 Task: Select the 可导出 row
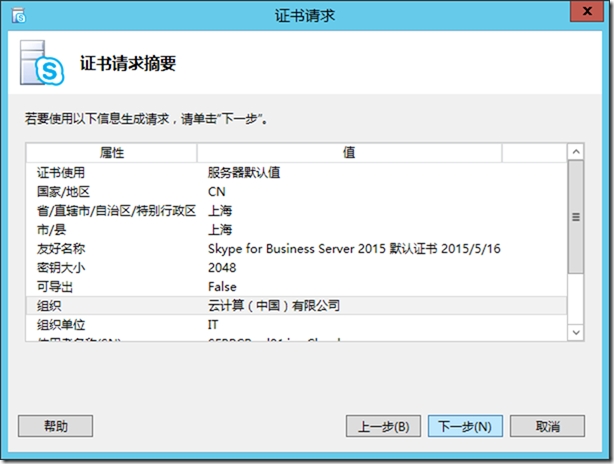coord(296,287)
